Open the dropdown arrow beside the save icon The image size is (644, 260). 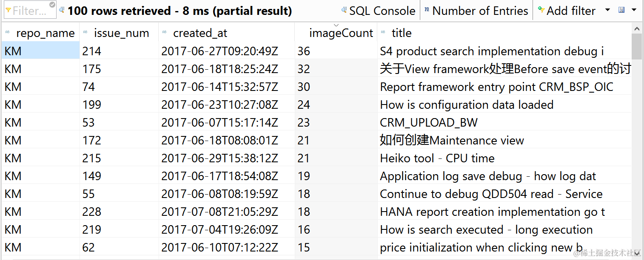pos(634,10)
